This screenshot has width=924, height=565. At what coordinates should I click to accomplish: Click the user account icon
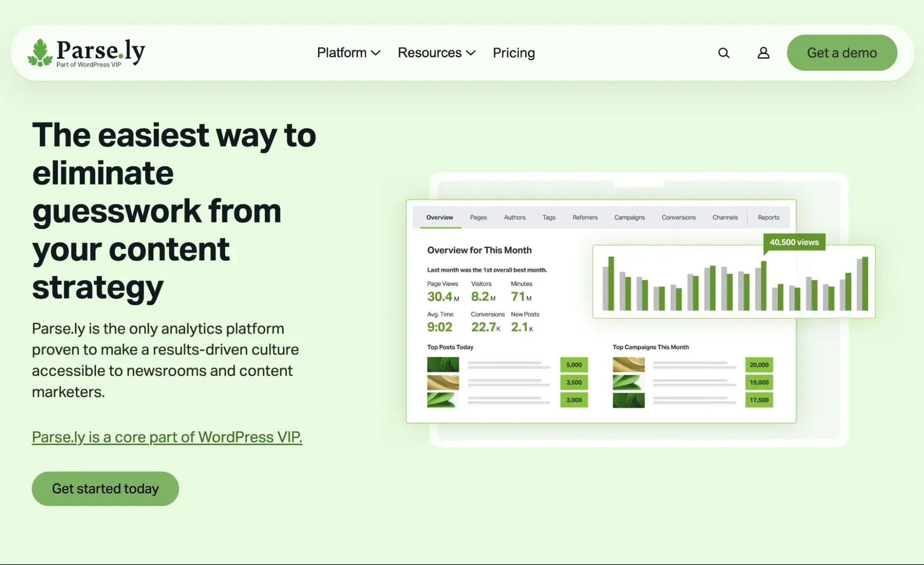tap(763, 53)
